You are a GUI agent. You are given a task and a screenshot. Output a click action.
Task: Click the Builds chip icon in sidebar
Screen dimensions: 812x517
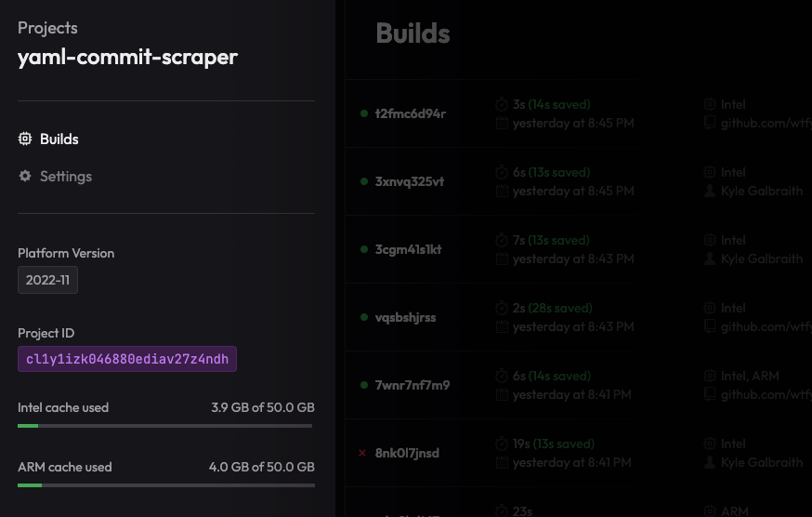pos(25,139)
